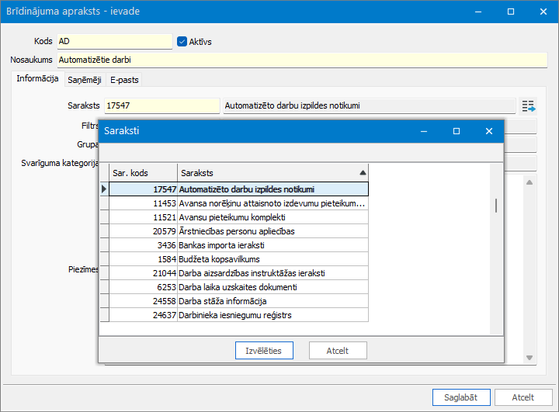Screen dimensions: 559x412
Task: Toggle the Aktīvs checkbox
Action: pyautogui.click(x=182, y=41)
